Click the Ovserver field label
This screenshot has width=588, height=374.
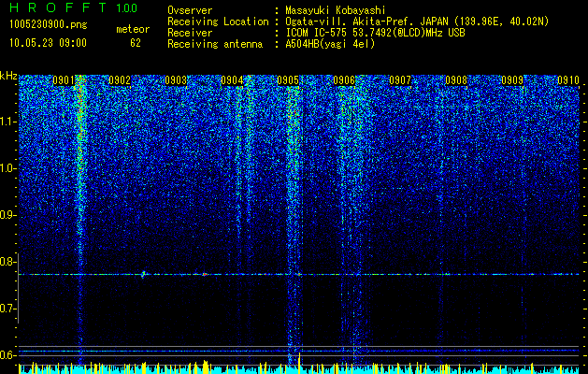[x=190, y=10]
